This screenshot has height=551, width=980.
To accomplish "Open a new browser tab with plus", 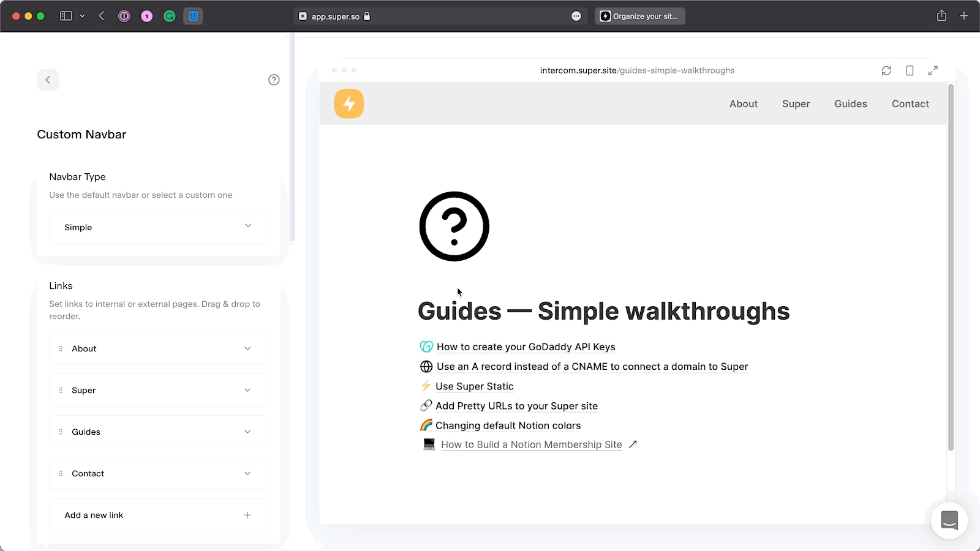I will 964,16.
